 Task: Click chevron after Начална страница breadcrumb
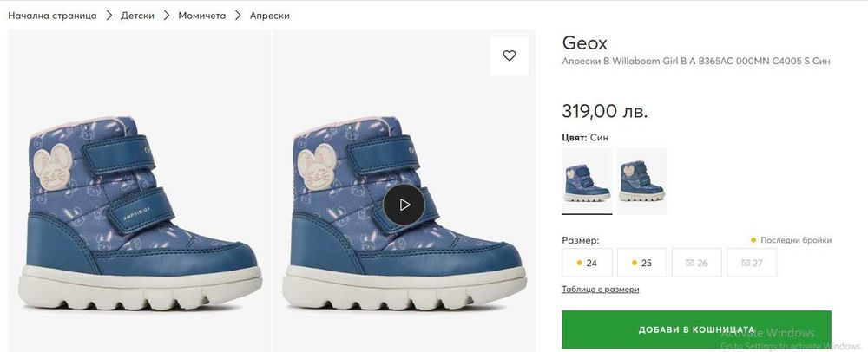(109, 16)
